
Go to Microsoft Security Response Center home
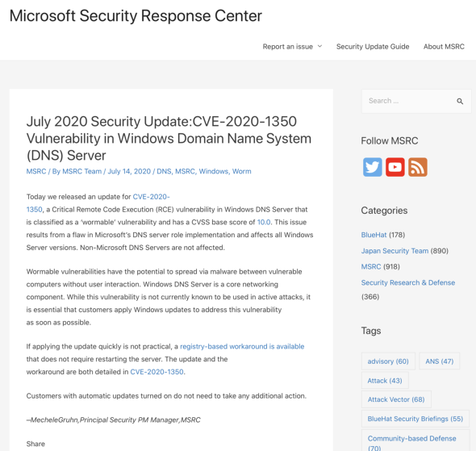click(136, 16)
